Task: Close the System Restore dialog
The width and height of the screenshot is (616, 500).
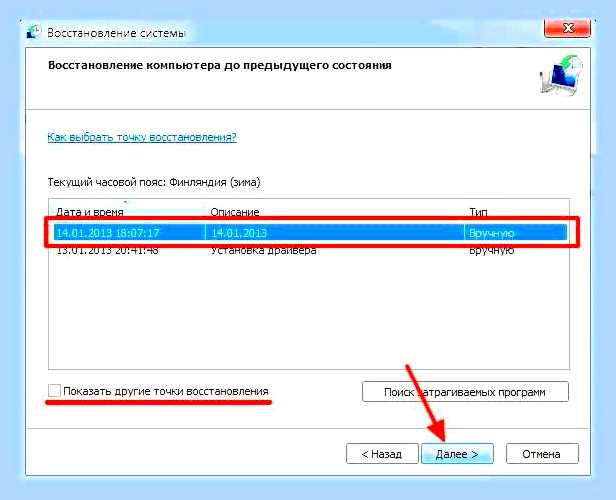Action: (567, 28)
